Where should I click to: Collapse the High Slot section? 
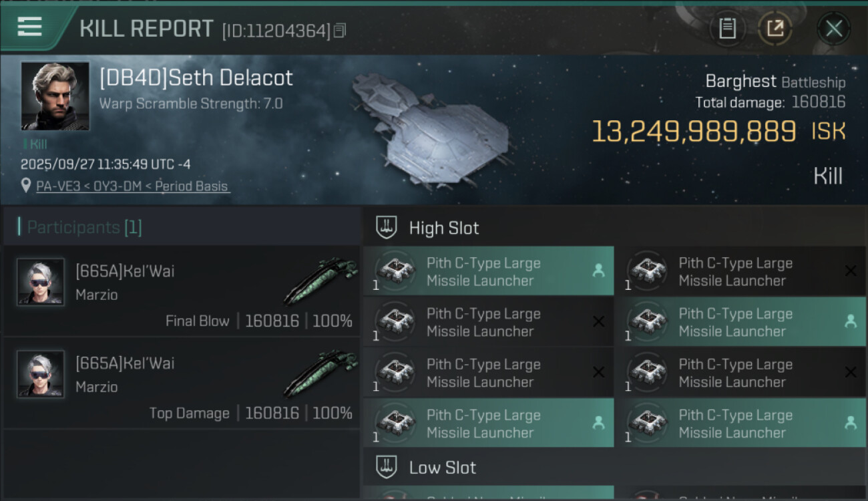tap(443, 228)
